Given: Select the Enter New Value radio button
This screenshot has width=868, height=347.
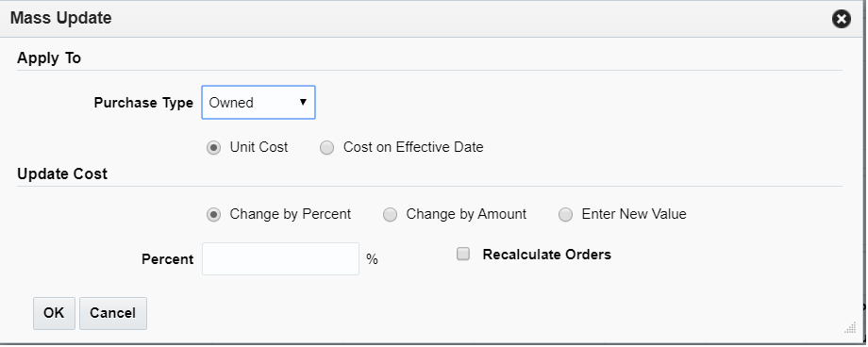Looking at the screenshot, I should 565,215.
